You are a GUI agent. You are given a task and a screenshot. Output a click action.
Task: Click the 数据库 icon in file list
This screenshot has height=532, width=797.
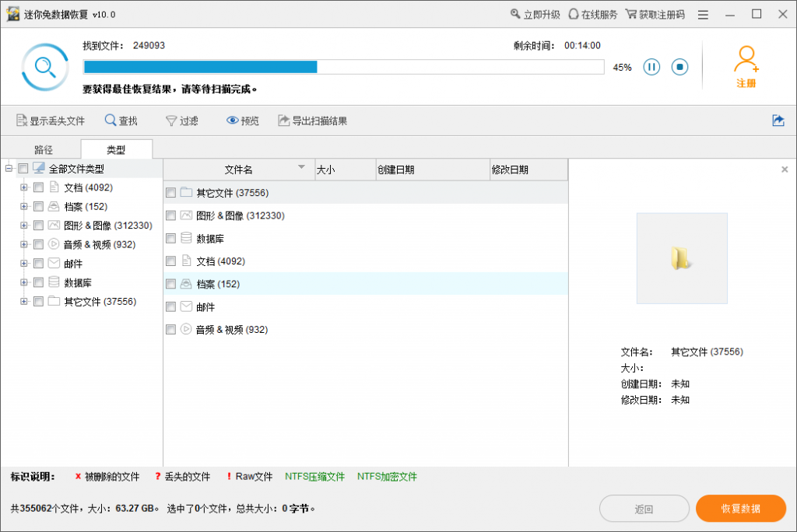[186, 238]
